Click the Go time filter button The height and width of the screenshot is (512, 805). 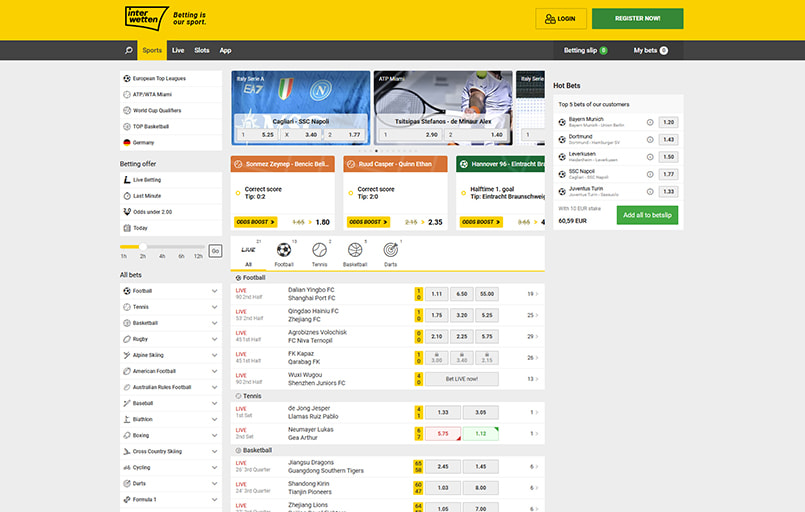(x=215, y=251)
